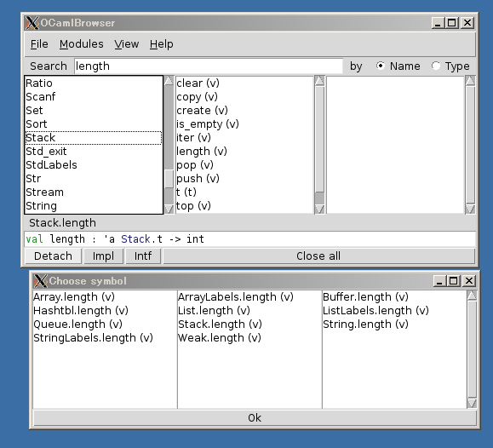
Task: Click the Impl button
Action: [103, 256]
